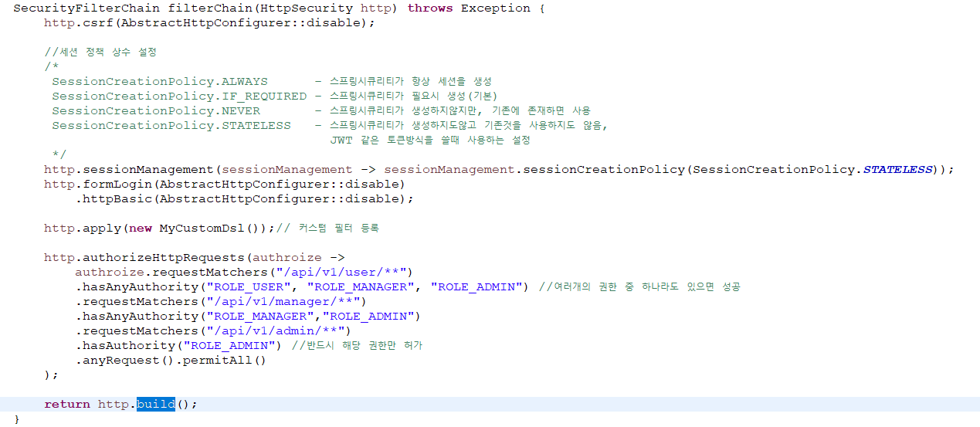Click the "HttpSecurity" parameter type
Screen dimensions: 980x427
coord(307,8)
